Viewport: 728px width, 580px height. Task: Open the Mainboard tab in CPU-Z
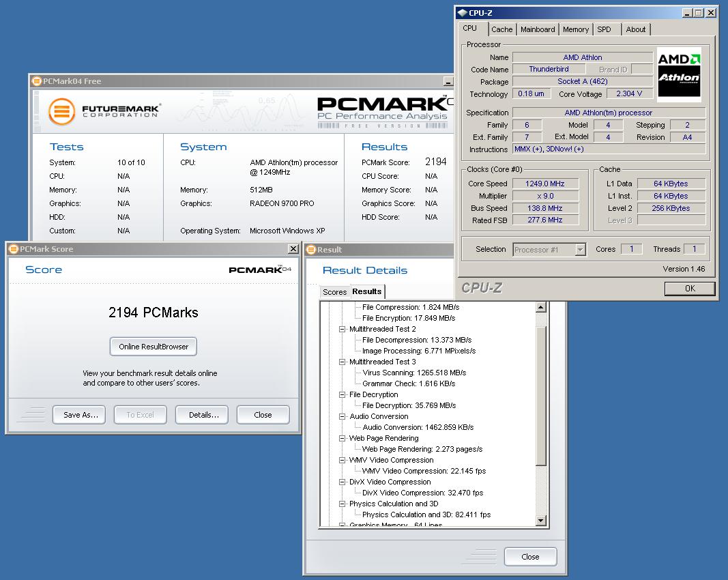pos(538,29)
